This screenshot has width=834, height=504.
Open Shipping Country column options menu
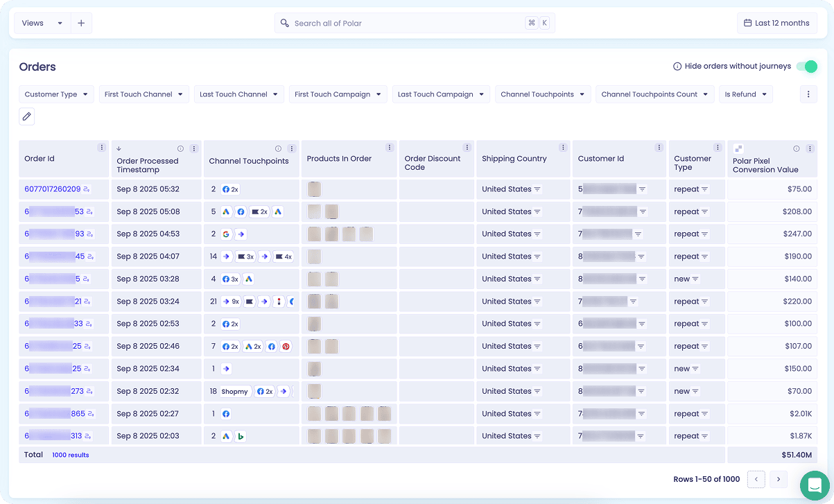pyautogui.click(x=563, y=148)
